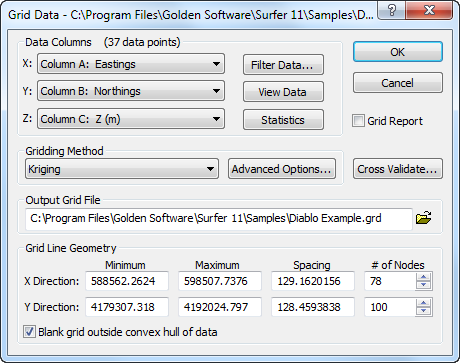Click the X Direction Minimum field
The width and height of the screenshot is (460, 363).
(127, 281)
